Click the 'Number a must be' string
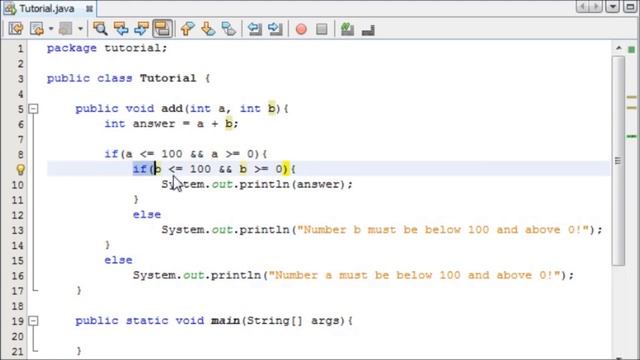 tap(414, 275)
